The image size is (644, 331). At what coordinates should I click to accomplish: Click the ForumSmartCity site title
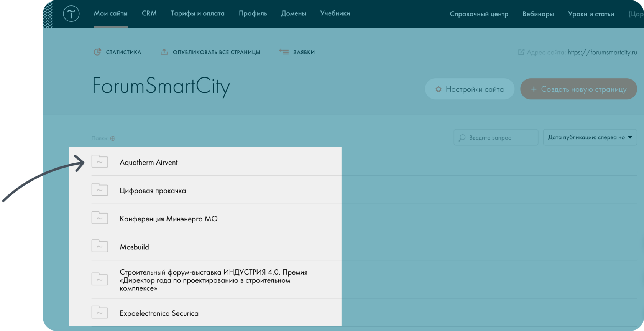[x=161, y=86]
